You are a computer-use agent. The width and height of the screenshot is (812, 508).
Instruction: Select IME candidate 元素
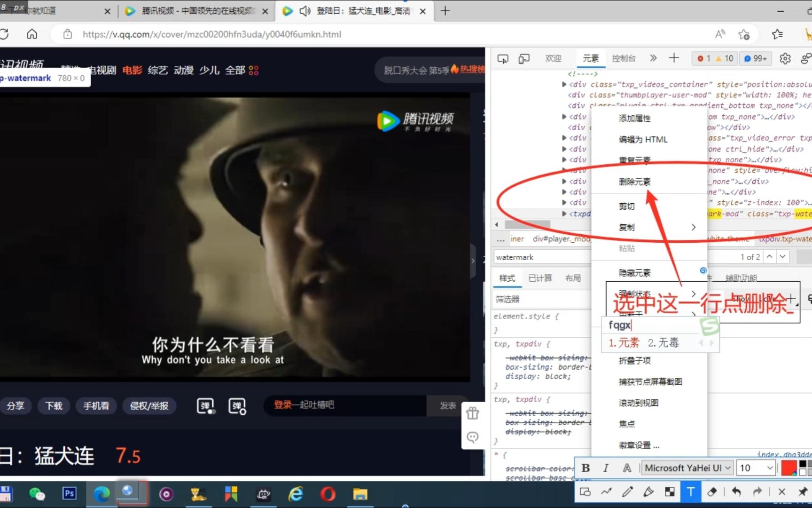coord(624,343)
